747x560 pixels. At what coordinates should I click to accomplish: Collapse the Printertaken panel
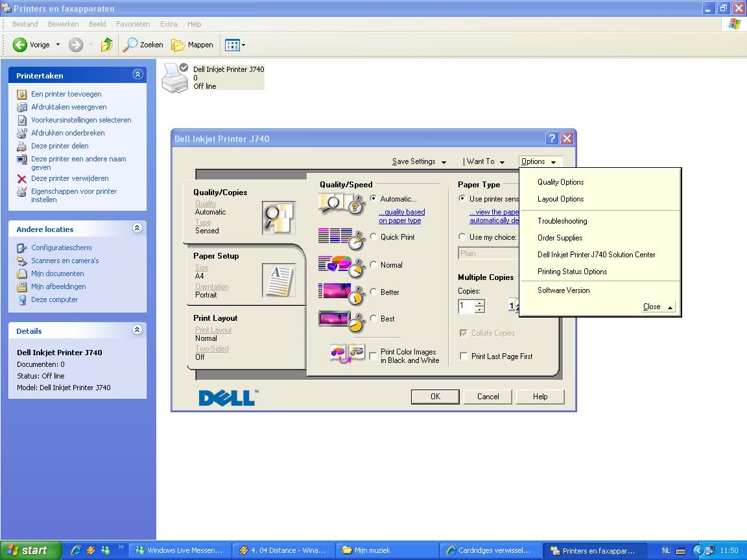click(137, 75)
